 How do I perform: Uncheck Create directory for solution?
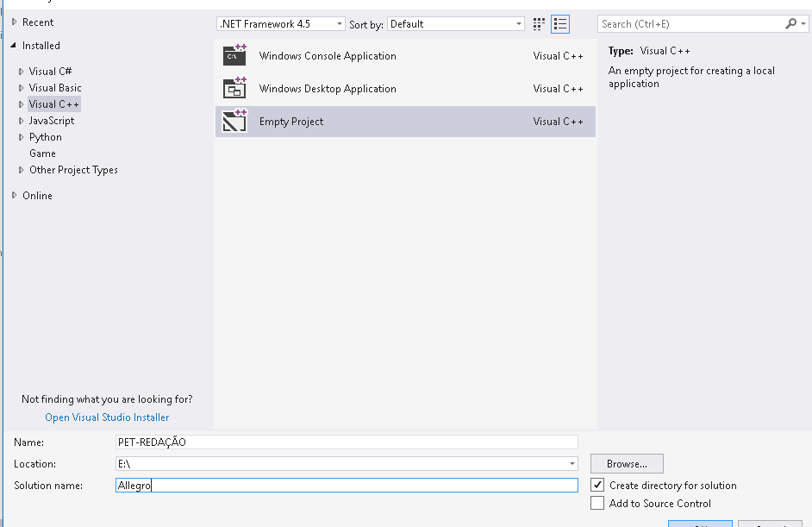tap(597, 486)
